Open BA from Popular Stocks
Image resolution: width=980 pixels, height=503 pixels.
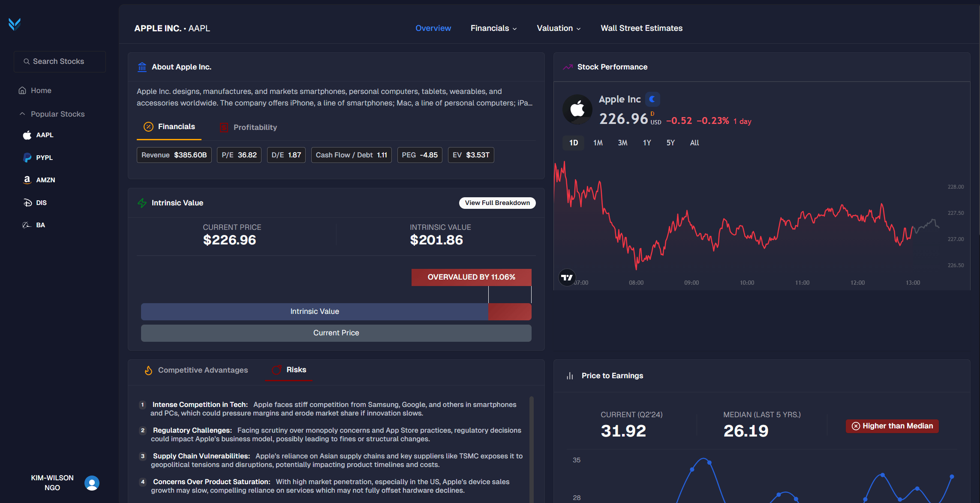pyautogui.click(x=34, y=225)
